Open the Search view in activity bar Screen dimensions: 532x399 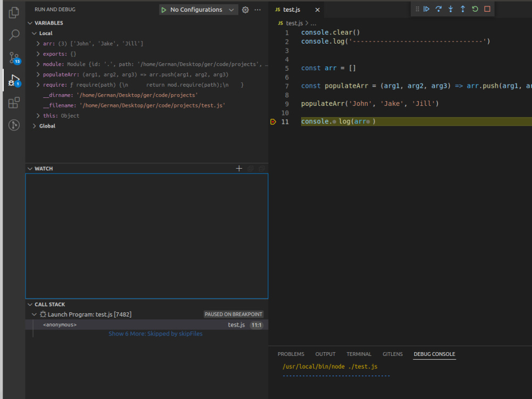tap(14, 35)
